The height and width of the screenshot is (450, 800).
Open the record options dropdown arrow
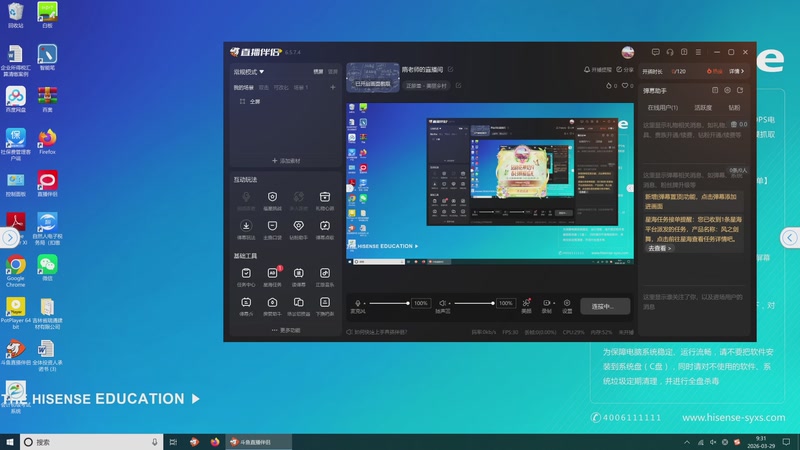click(x=554, y=304)
